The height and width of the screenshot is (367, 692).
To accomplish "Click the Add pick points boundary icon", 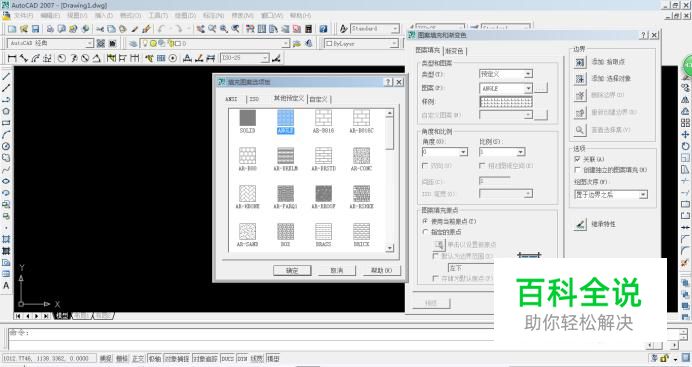I will (x=580, y=62).
